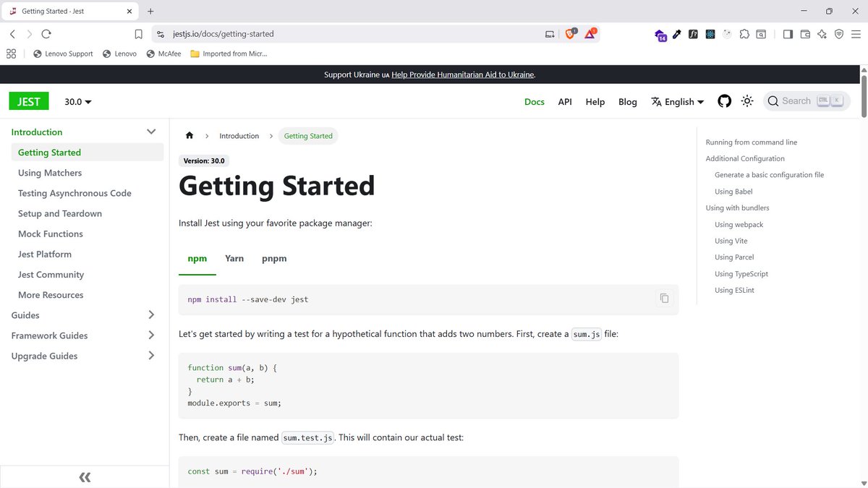The image size is (868, 488).
Task: Jump to Additional Configuration section
Action: 745,158
